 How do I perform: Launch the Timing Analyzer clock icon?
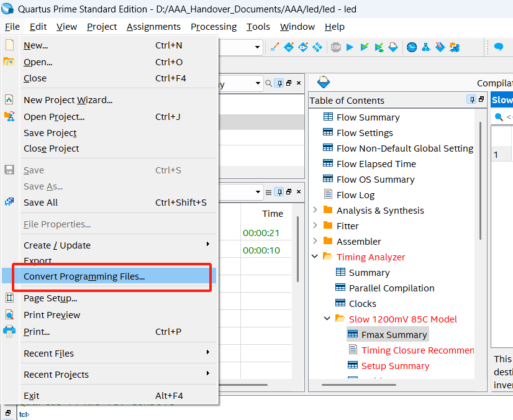[x=412, y=47]
